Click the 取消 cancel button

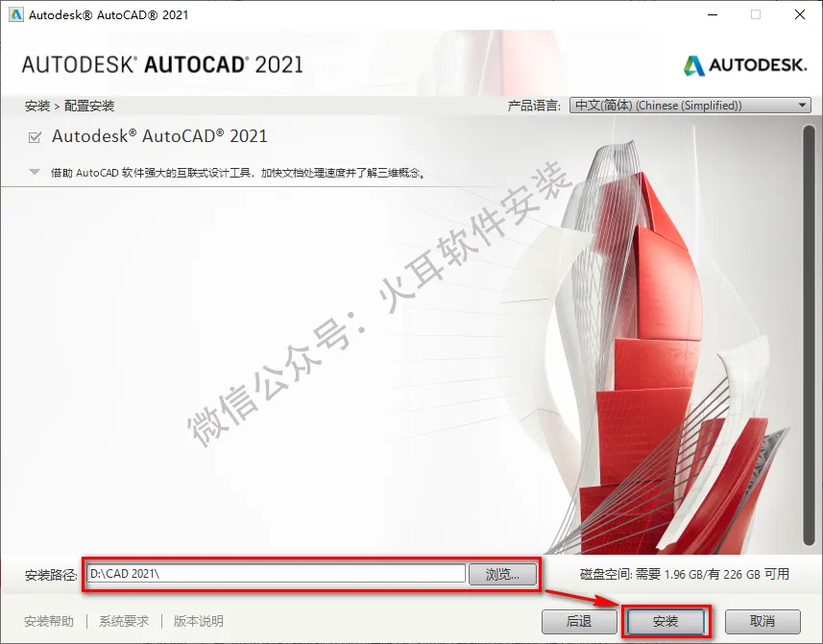coord(762,622)
